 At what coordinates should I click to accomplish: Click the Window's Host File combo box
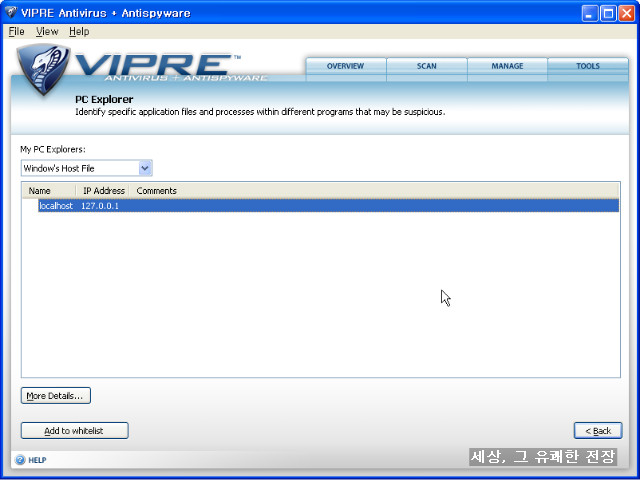tap(87, 168)
